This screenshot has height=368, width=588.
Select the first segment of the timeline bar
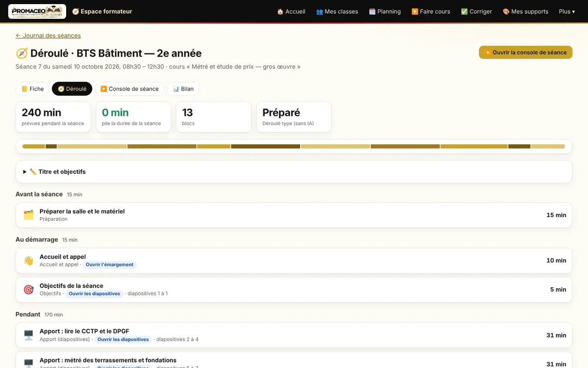34,146
